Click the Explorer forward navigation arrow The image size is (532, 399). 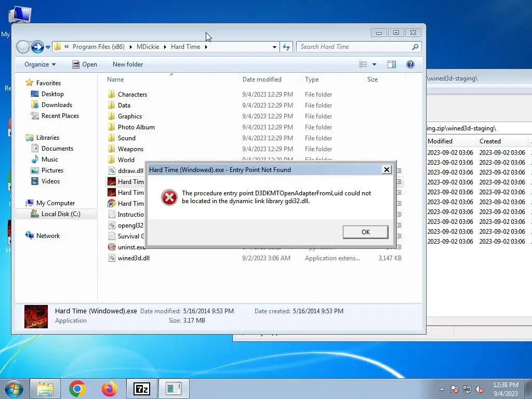coord(37,47)
